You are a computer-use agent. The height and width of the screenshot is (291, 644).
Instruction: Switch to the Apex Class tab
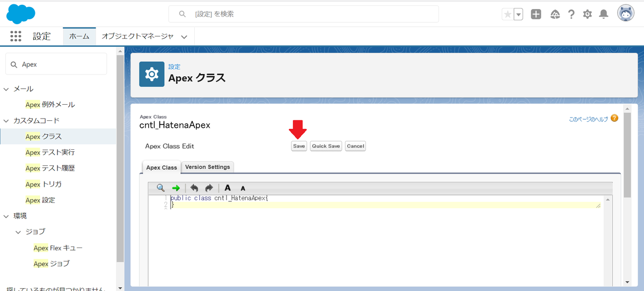point(162,168)
